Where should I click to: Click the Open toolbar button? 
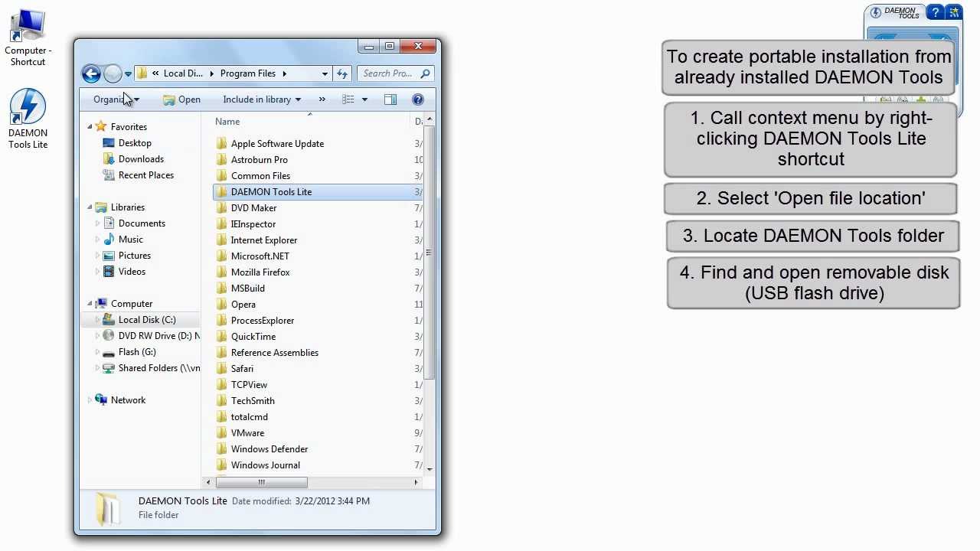click(181, 99)
